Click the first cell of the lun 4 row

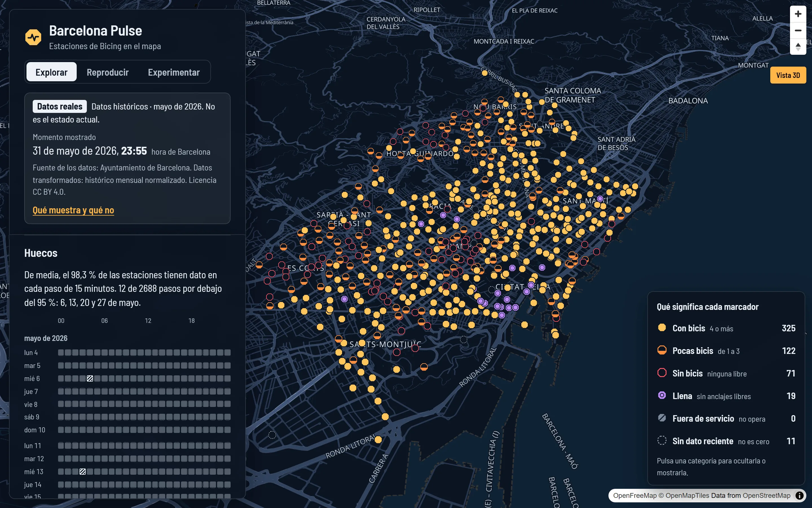point(61,352)
